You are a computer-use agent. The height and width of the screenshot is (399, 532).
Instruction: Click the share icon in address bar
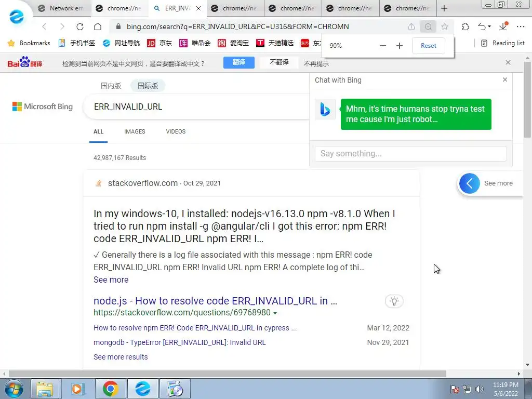point(411,26)
